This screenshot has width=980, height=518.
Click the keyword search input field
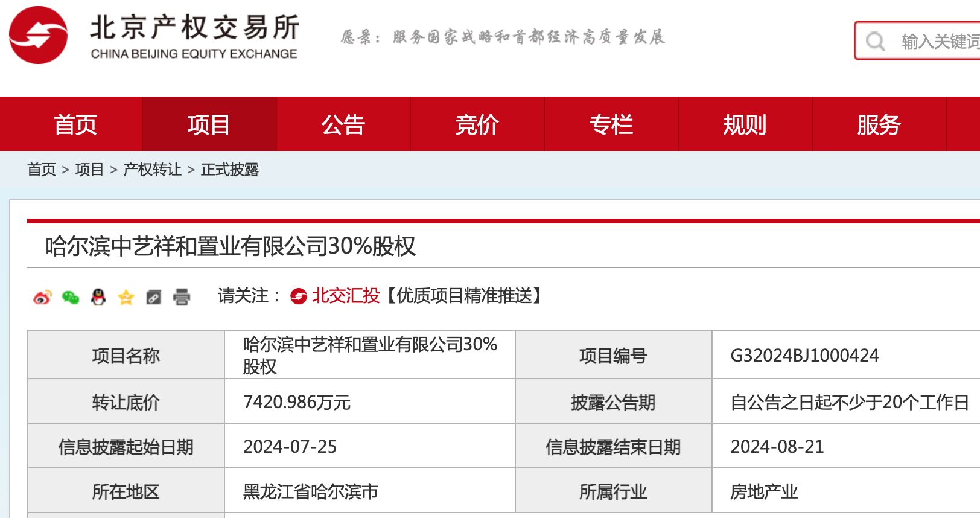(x=917, y=41)
